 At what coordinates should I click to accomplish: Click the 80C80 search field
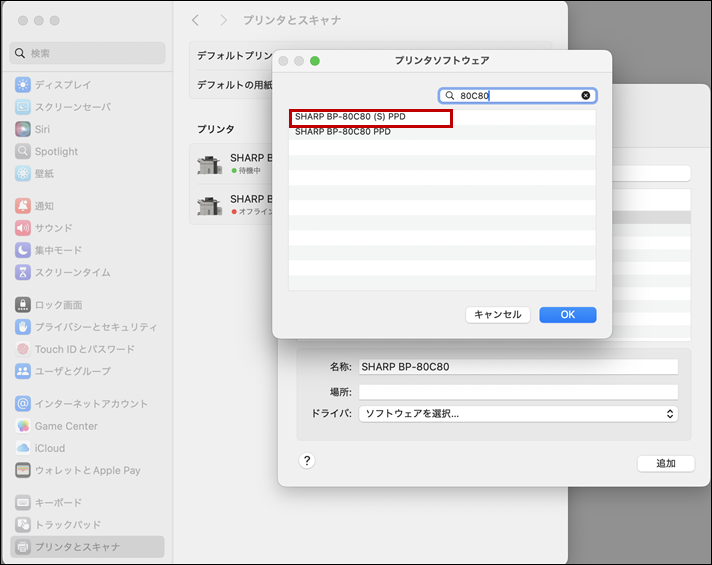[517, 95]
